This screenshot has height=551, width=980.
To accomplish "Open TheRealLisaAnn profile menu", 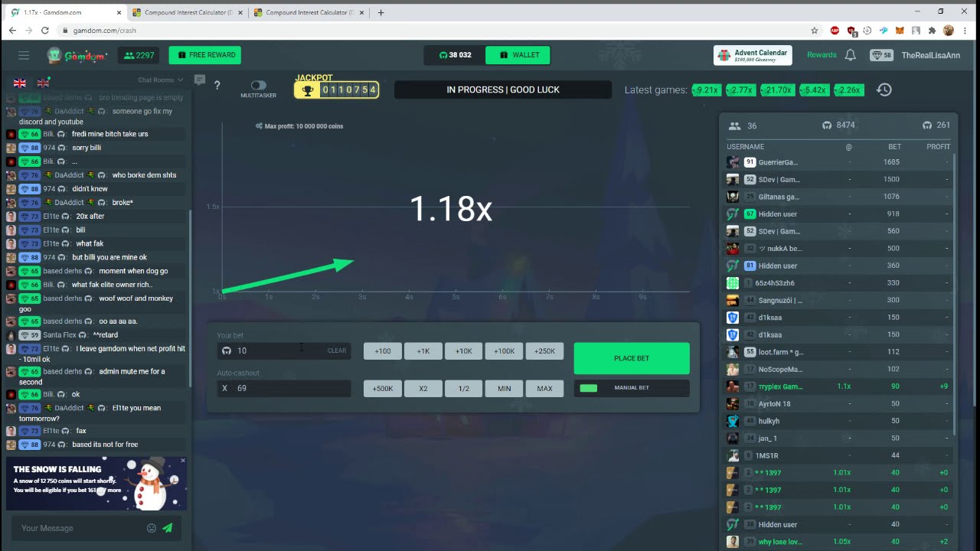I will click(930, 55).
